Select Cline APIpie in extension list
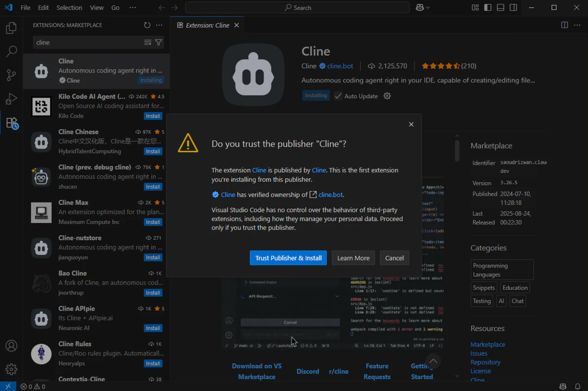Image resolution: width=588 pixels, height=391 pixels. click(x=97, y=318)
